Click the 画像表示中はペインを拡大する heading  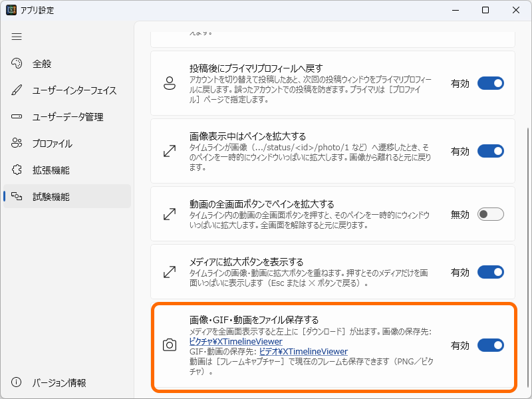[247, 136]
